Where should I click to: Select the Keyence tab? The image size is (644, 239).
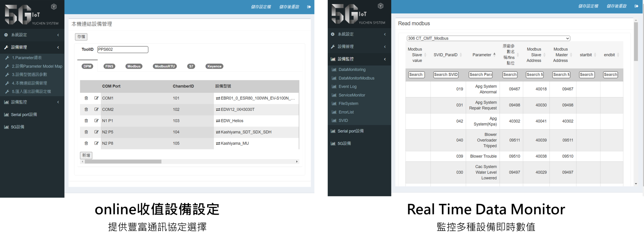click(214, 66)
